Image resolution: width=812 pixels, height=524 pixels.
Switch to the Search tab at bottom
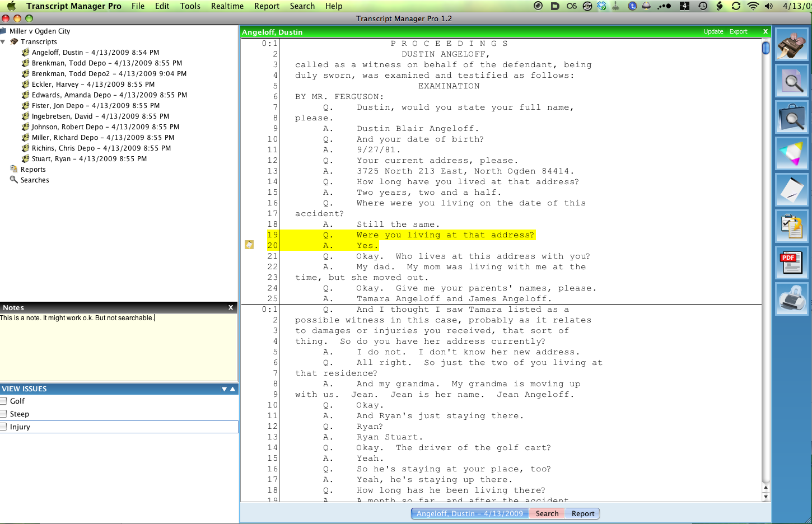tap(547, 513)
